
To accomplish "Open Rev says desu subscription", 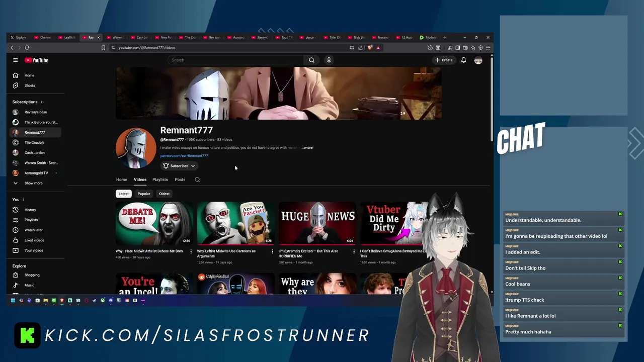I will tap(35, 112).
